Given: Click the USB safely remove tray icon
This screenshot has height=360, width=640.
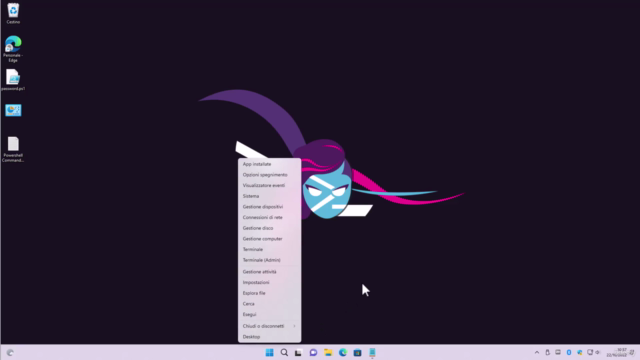Looking at the screenshot, I should [x=547, y=353].
